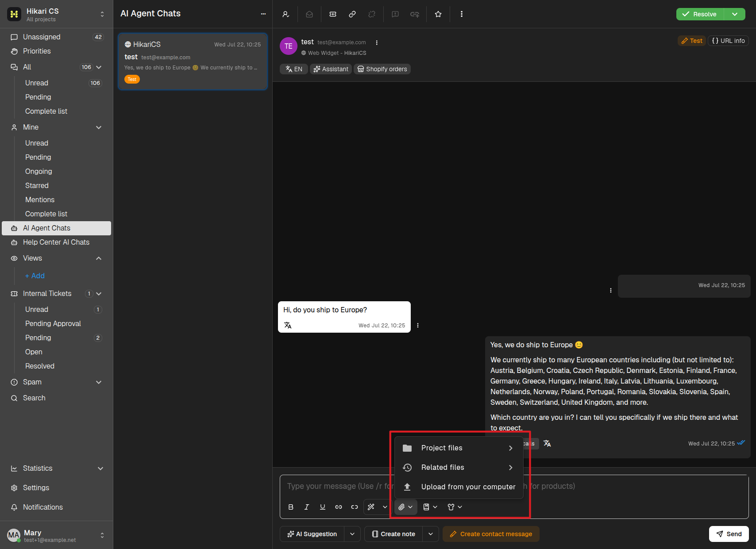Open the Create note dropdown arrow
Viewport: 756px width, 549px height.
click(431, 534)
